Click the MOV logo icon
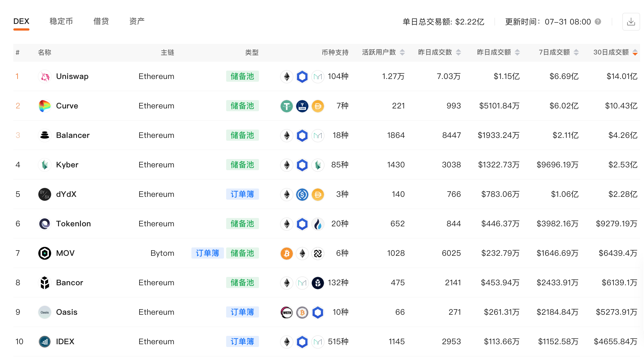The width and height of the screenshot is (644, 357). pos(45,253)
